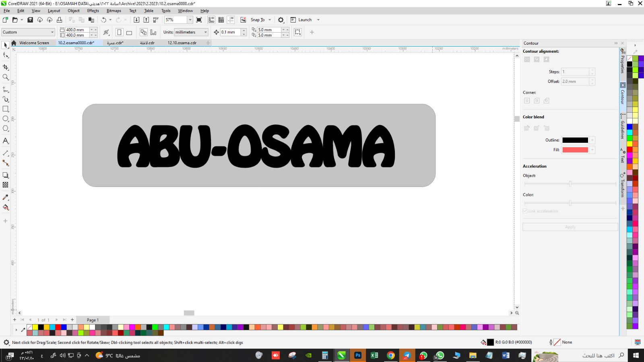644x362 pixels.
Task: Open the zoom level dropdown showing 57%
Action: 190,20
